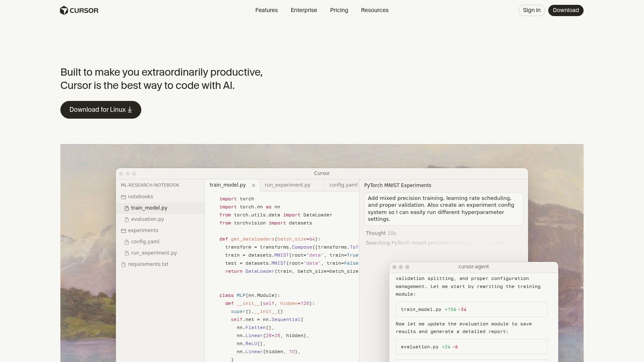The width and height of the screenshot is (644, 362).
Task: Click the folder icon beside notebooks
Action: click(123, 197)
